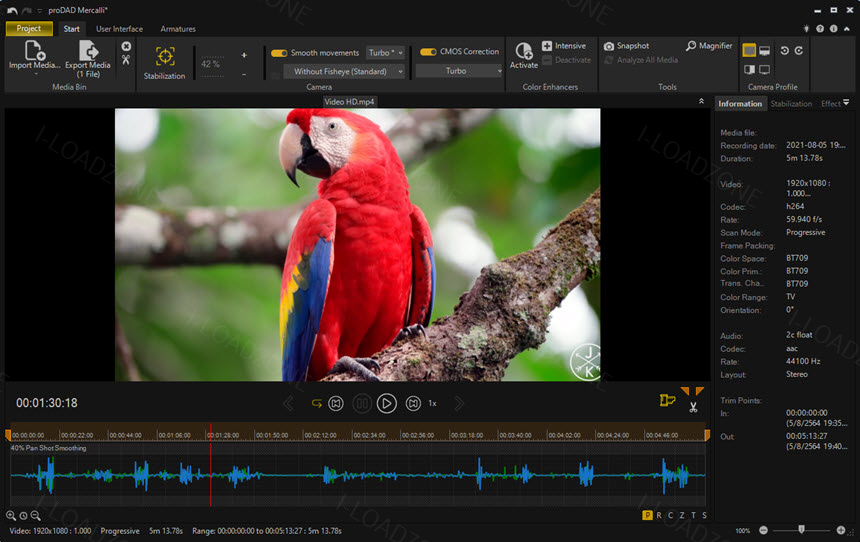Open the Without Fisheye (Standard) dropdown
The width and height of the screenshot is (860, 542).
tap(344, 71)
